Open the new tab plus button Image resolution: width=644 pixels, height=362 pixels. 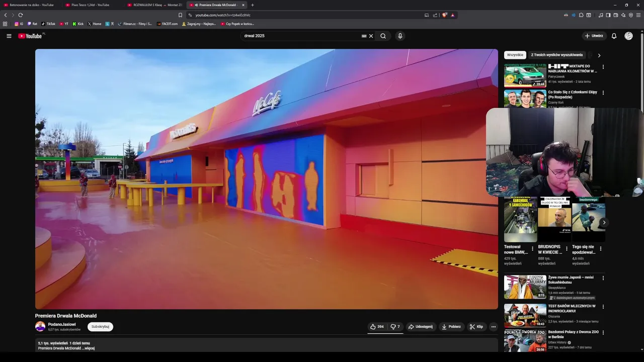[253, 5]
